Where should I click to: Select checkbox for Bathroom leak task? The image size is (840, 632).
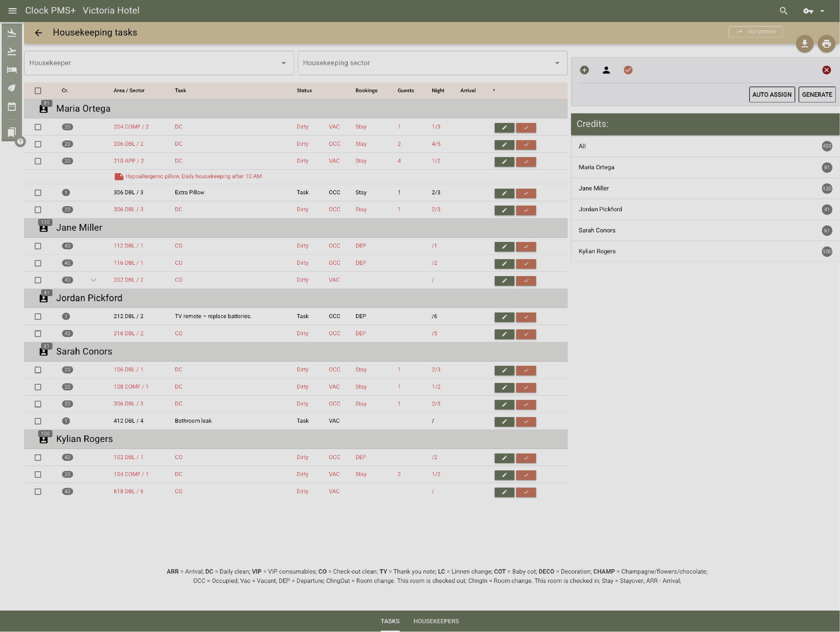(x=38, y=421)
